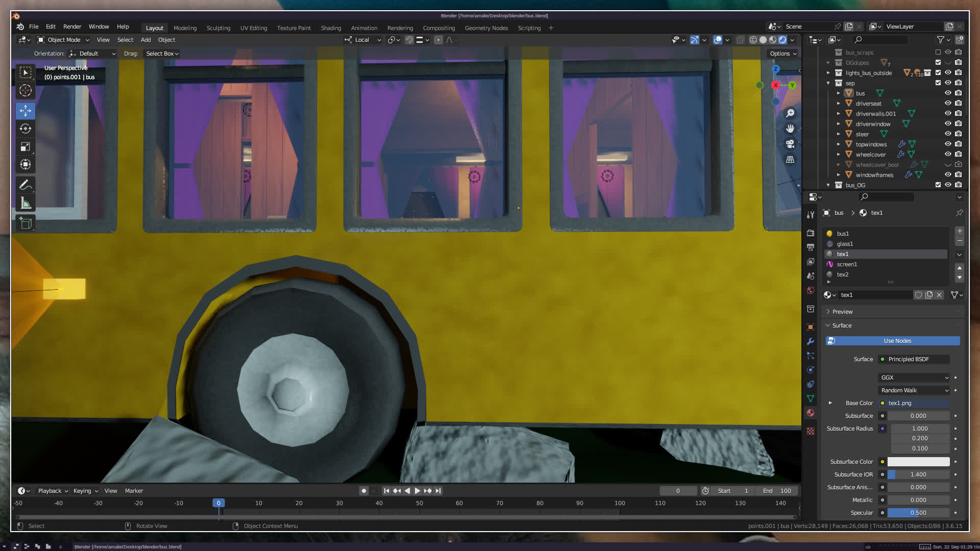Select the glass1 material slot
The height and width of the screenshot is (551, 980).
(x=845, y=244)
